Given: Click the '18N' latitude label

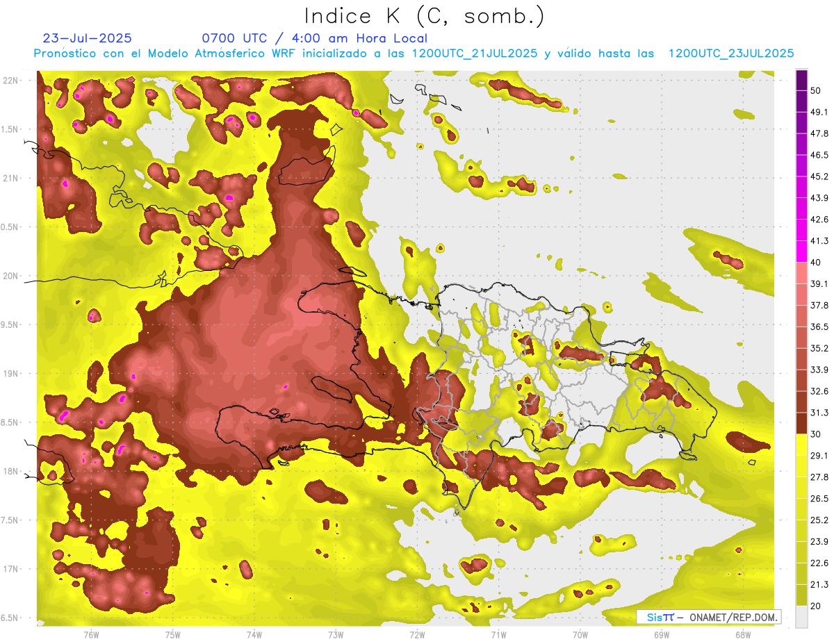Looking at the screenshot, I should coord(12,472).
